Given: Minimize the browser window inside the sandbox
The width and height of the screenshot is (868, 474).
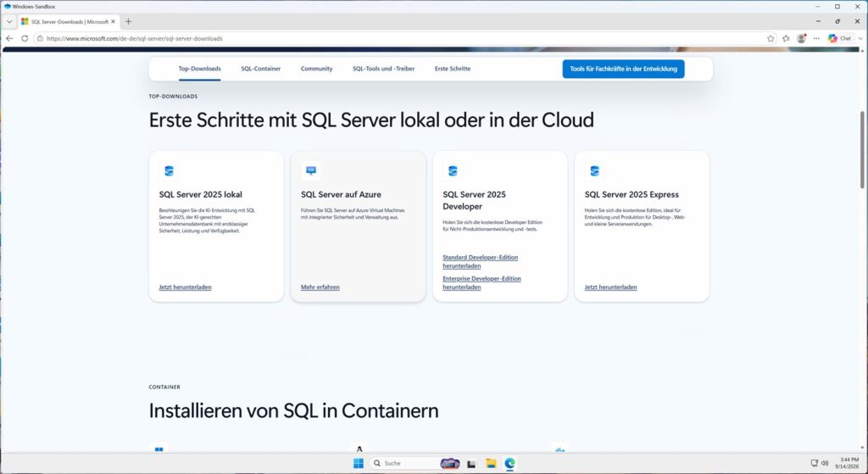Looking at the screenshot, I should [818, 21].
